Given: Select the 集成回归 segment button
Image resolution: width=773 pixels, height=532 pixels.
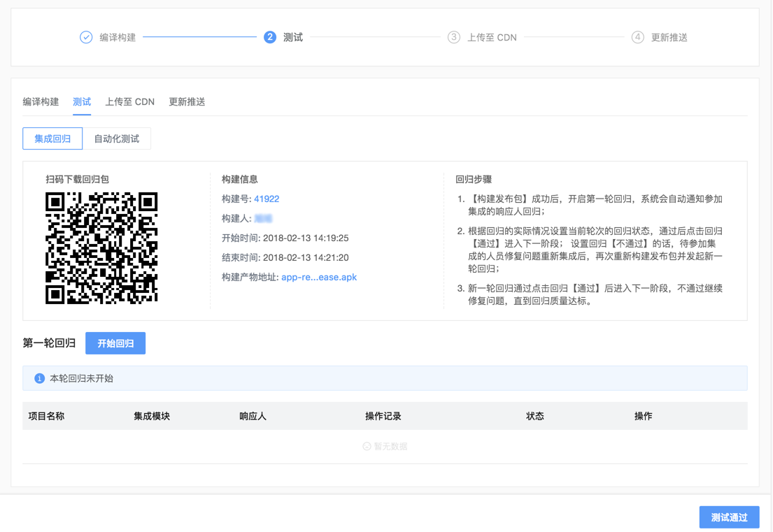Looking at the screenshot, I should click(52, 138).
